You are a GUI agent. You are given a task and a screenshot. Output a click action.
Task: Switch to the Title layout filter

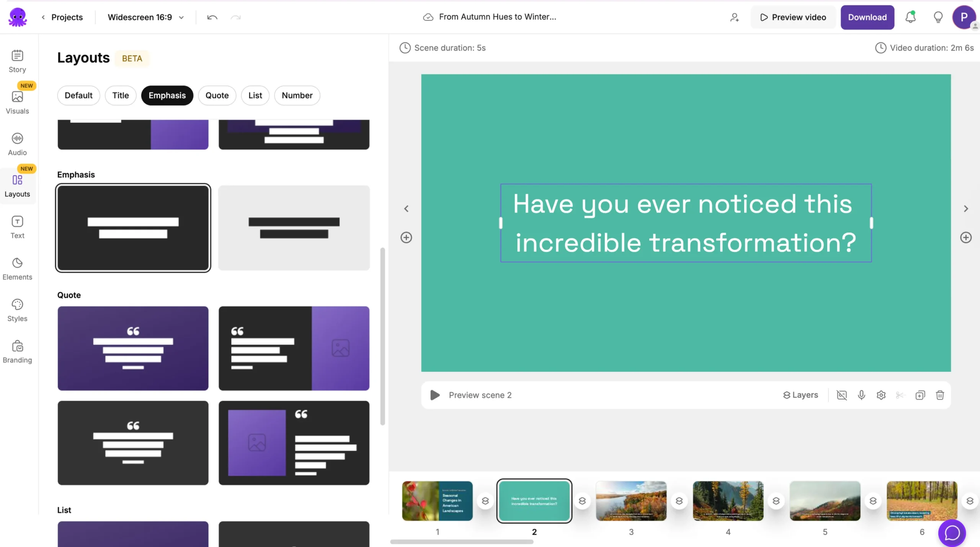point(120,95)
